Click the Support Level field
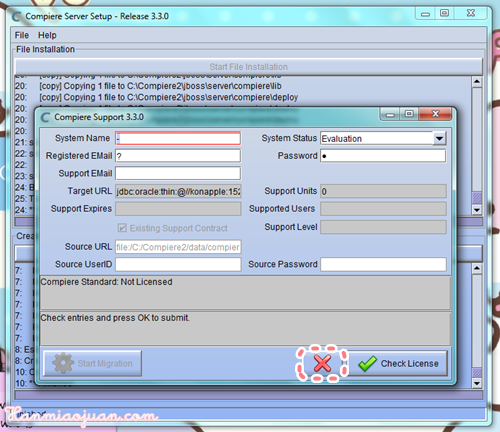Viewport: 500px width, 432px height. [x=383, y=227]
